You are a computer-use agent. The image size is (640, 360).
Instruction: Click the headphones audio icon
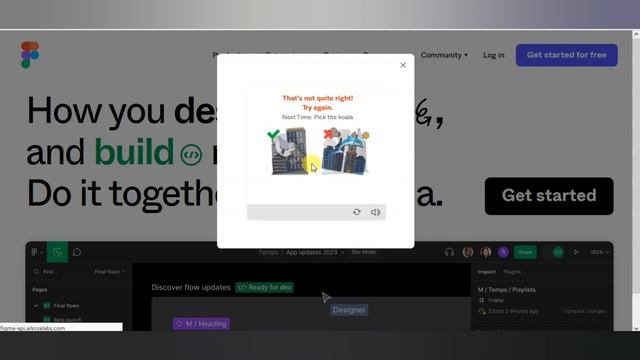point(449,252)
